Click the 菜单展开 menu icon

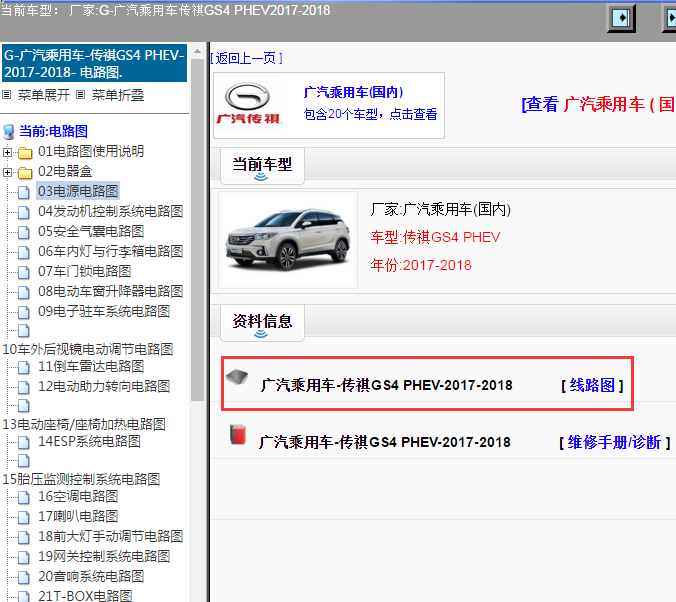point(6,94)
